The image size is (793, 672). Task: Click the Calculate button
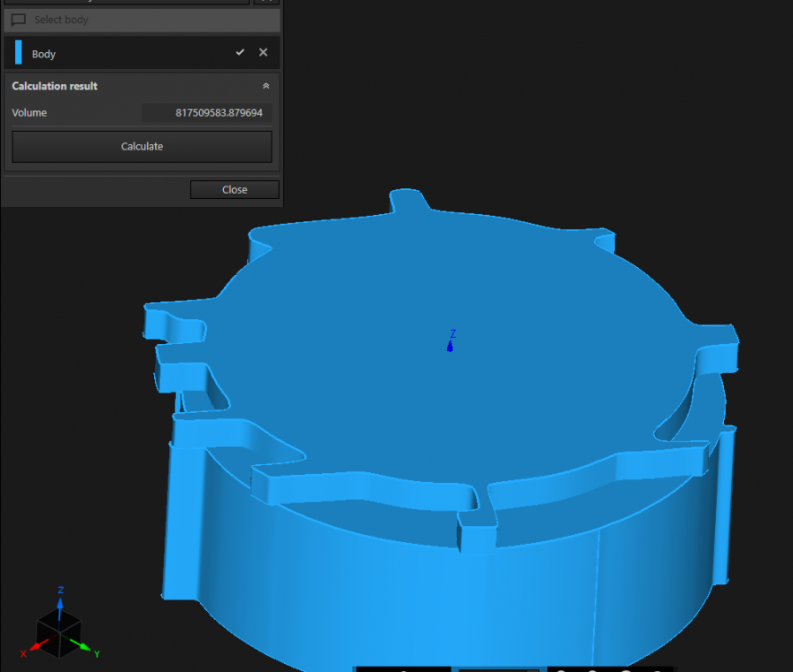[142, 147]
